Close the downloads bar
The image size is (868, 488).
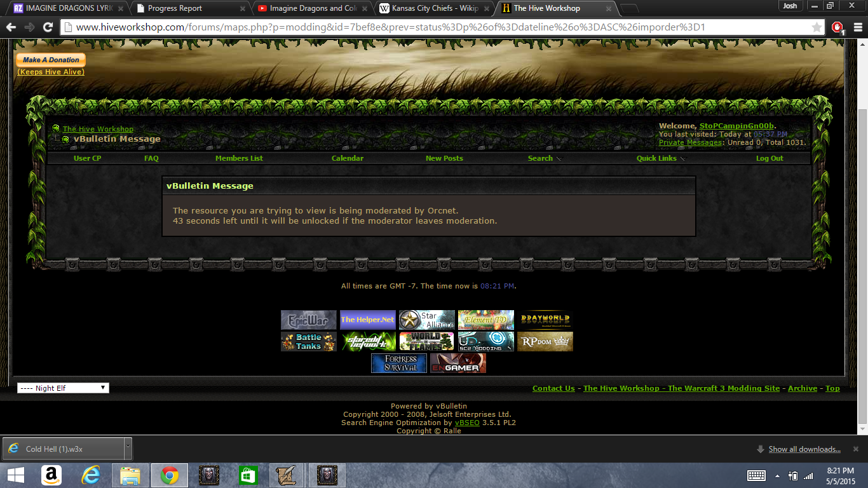pos(857,449)
